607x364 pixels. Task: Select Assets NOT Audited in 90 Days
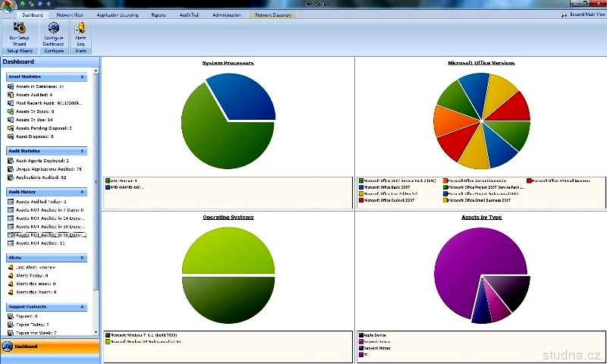(50, 235)
